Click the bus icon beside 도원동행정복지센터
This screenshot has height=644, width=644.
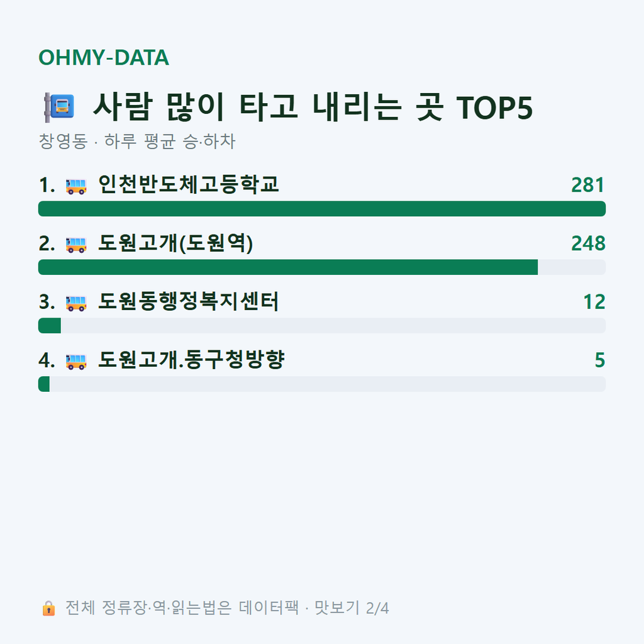[76, 303]
